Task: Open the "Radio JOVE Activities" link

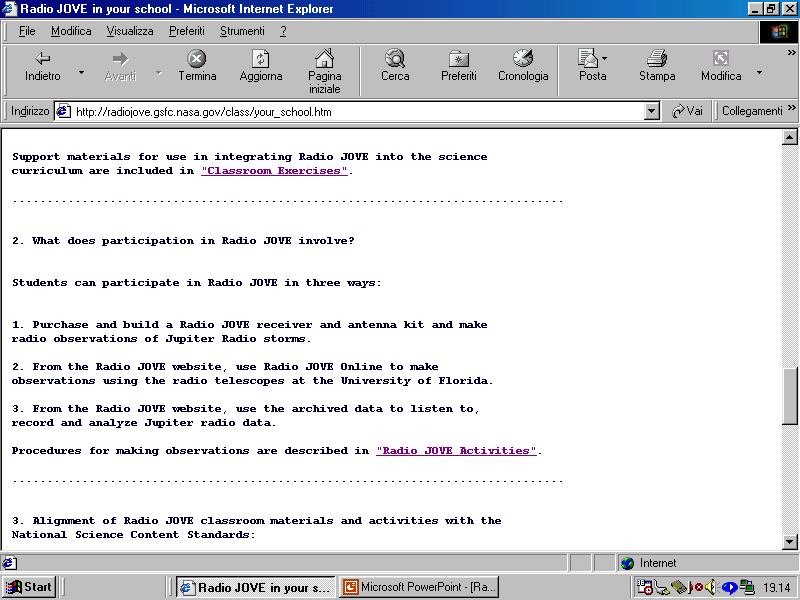Action: 456,451
